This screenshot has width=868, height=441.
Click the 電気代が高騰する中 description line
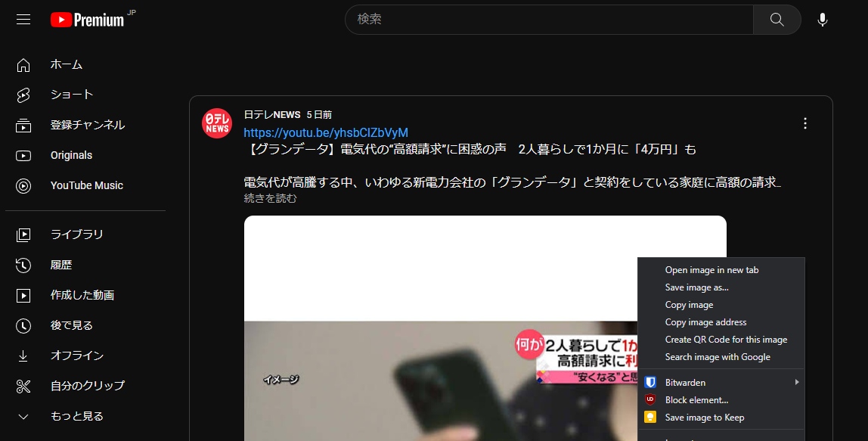513,182
